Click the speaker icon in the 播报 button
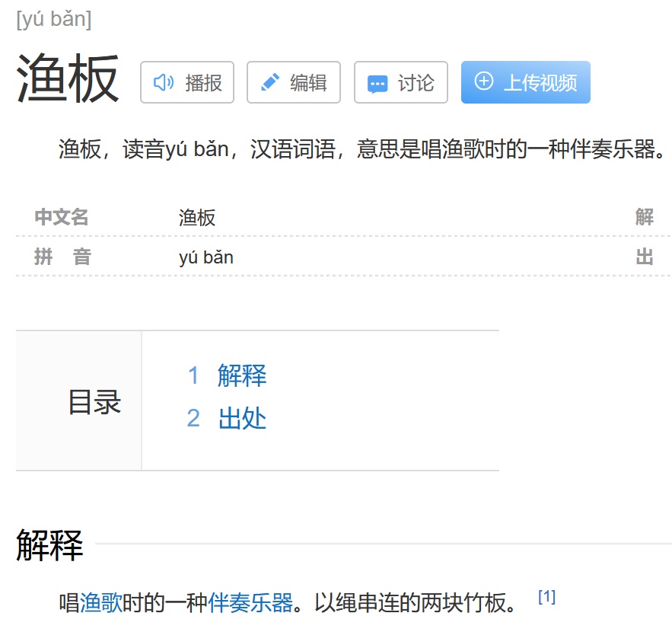 click(x=164, y=82)
